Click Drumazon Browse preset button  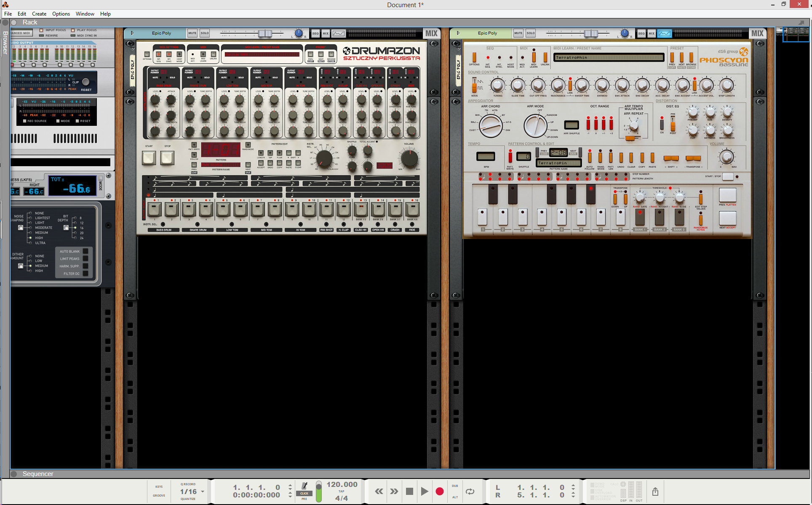[x=331, y=54]
